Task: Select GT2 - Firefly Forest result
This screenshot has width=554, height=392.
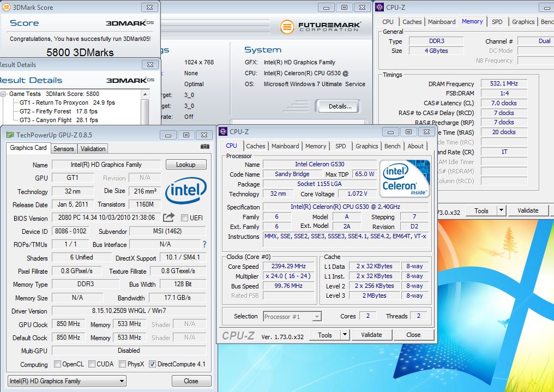Action: [x=58, y=111]
